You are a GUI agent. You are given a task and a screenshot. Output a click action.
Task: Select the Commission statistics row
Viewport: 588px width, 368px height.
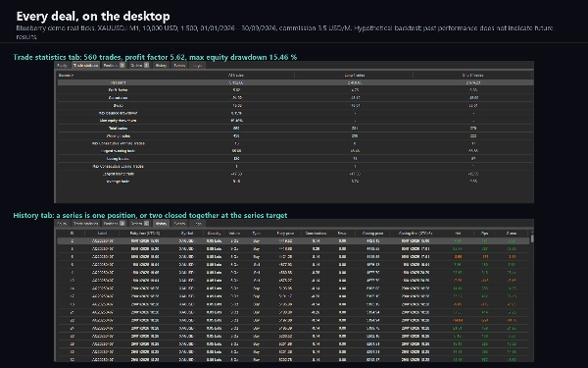pos(295,97)
